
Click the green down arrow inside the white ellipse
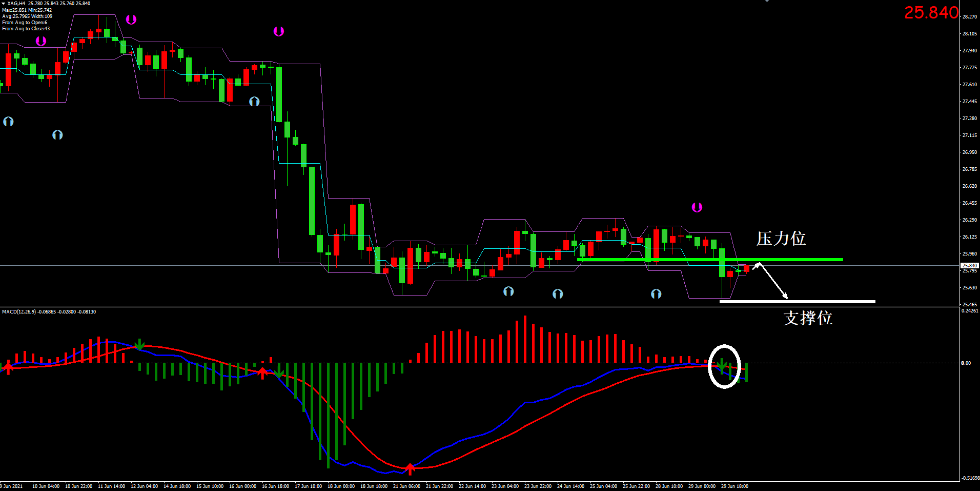click(722, 366)
